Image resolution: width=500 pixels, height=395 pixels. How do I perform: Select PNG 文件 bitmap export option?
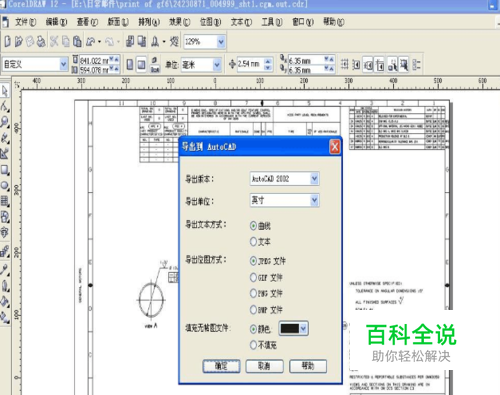pos(254,293)
